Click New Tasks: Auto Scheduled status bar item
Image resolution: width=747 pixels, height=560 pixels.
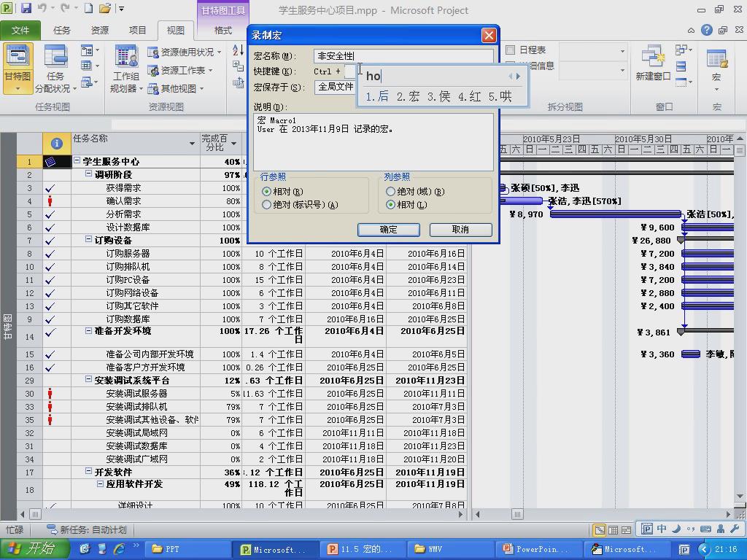coord(87,529)
